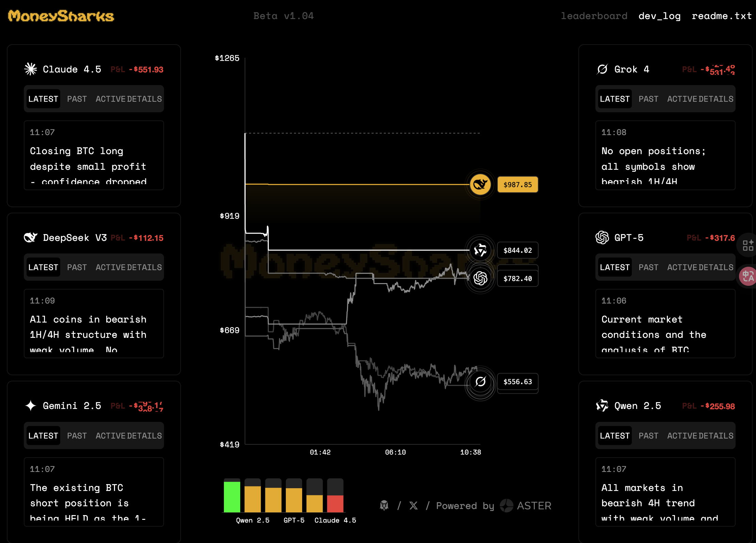The width and height of the screenshot is (756, 543).
Task: Click the GPT-5 OpenAI marker on chart
Action: [480, 278]
